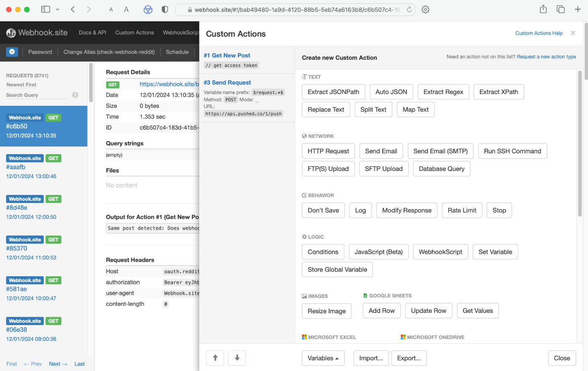Add an Auto JSON action
The image size is (588, 371).
(391, 92)
